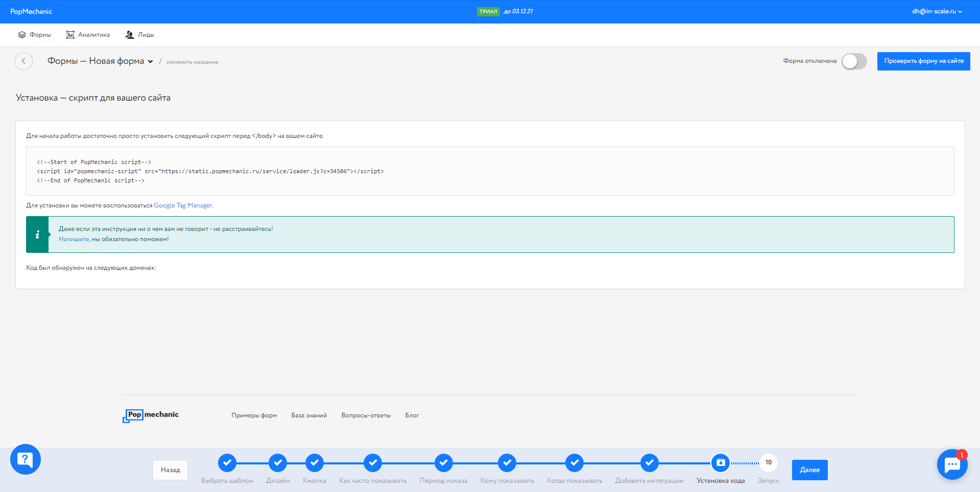The height and width of the screenshot is (492, 980).
Task: Click the Analytics chart icon
Action: (70, 35)
